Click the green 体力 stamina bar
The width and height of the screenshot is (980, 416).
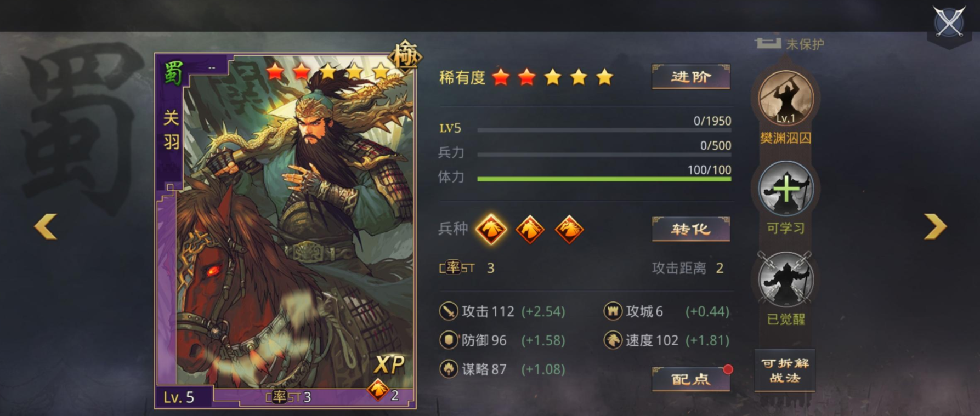604,179
